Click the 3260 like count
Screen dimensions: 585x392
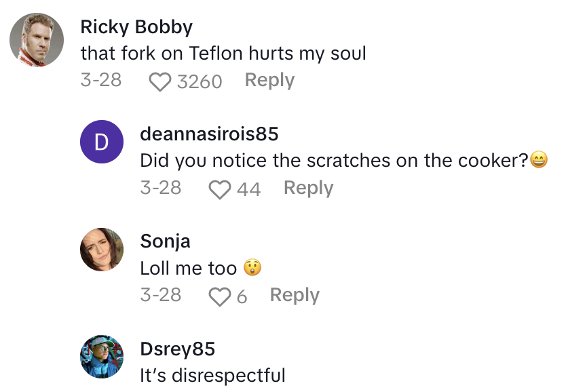[200, 81]
